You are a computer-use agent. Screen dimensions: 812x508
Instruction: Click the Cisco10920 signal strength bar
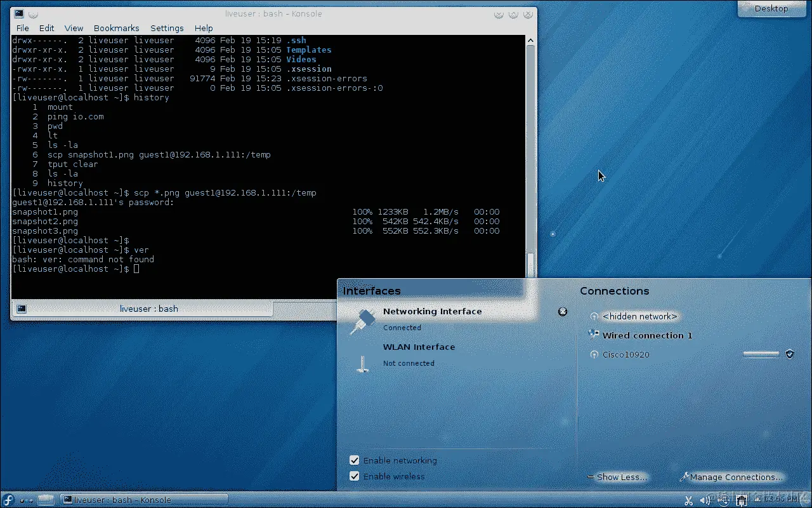coord(761,354)
